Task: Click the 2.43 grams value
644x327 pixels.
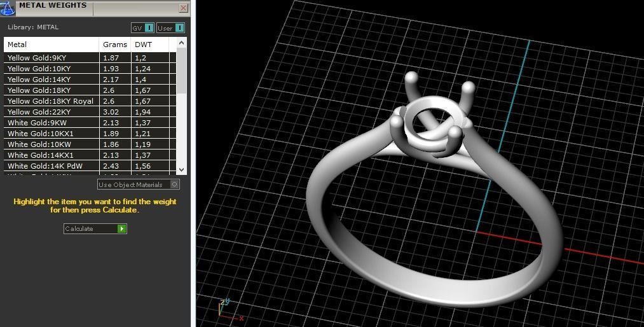Action: 111,166
